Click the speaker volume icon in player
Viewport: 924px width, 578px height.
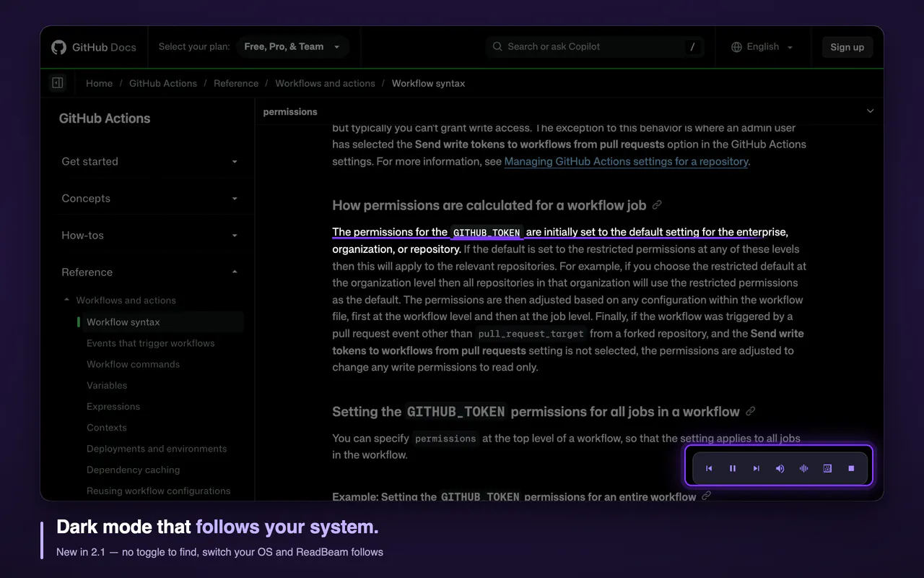pos(780,468)
